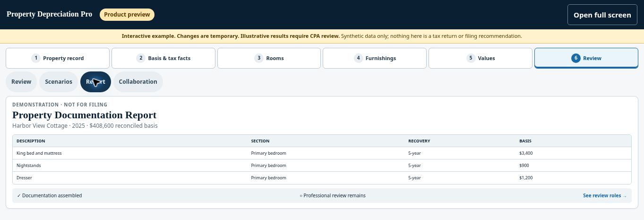Click the Product preview badge
644x220 pixels.
pos(127,15)
